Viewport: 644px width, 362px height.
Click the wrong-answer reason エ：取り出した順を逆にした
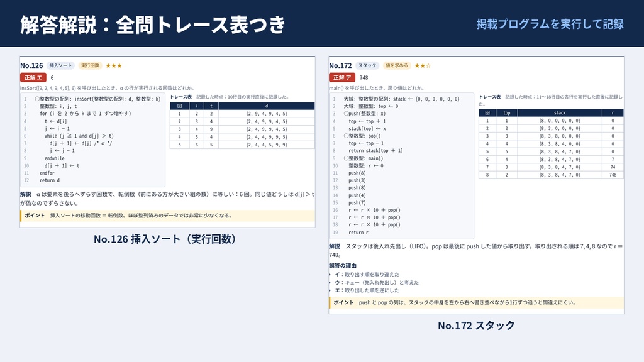[x=367, y=290]
